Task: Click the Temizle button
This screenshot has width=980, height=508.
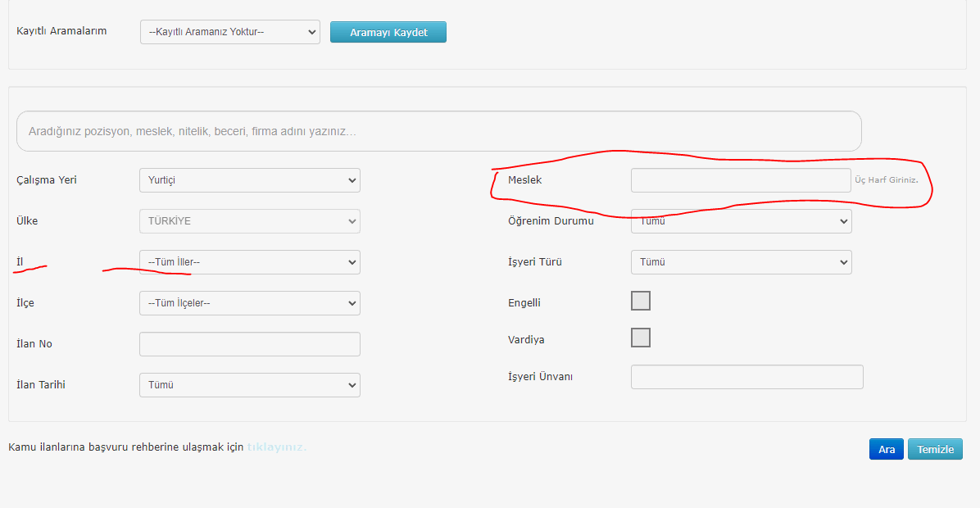Action: click(x=935, y=449)
